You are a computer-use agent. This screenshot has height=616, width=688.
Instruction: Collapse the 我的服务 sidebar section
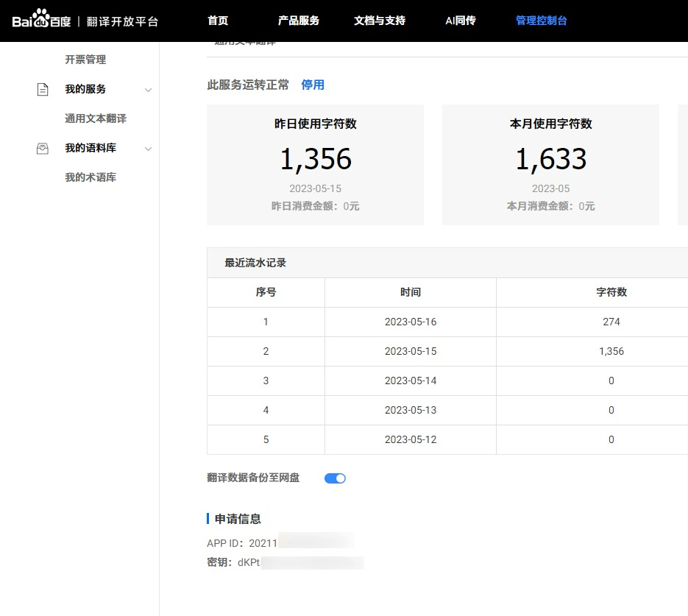tap(148, 89)
